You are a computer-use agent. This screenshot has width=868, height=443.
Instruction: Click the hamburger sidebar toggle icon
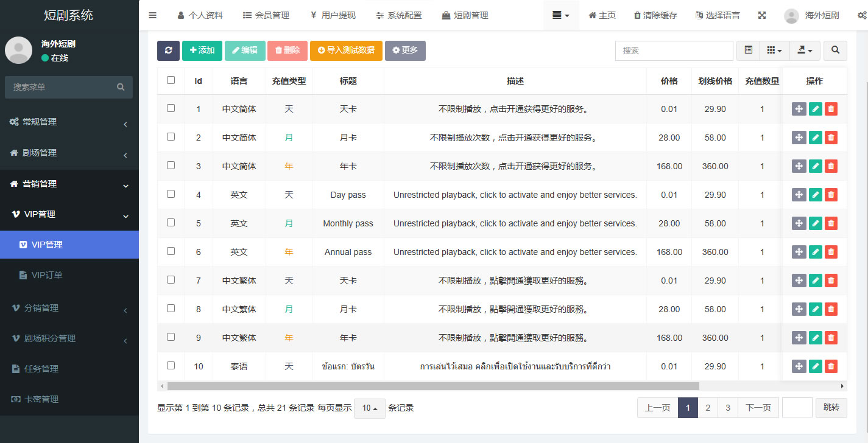[x=153, y=15]
